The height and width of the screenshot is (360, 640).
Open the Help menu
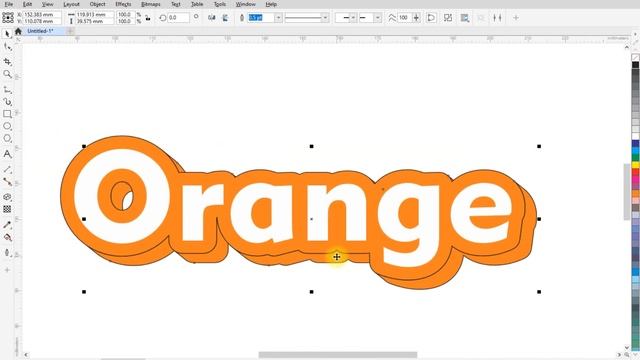(x=271, y=4)
